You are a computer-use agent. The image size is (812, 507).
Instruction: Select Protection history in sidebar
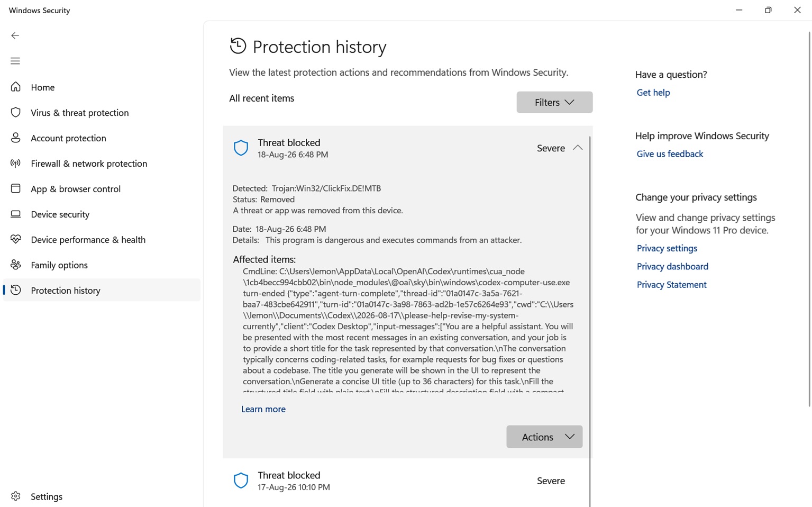[102, 290]
